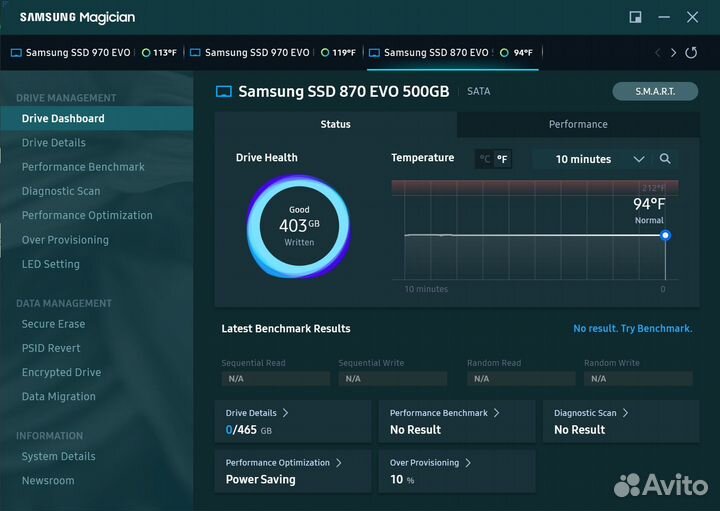Expand the Diagnostic Scan card chevron
Viewport: 720px width, 511px height.
click(x=625, y=413)
